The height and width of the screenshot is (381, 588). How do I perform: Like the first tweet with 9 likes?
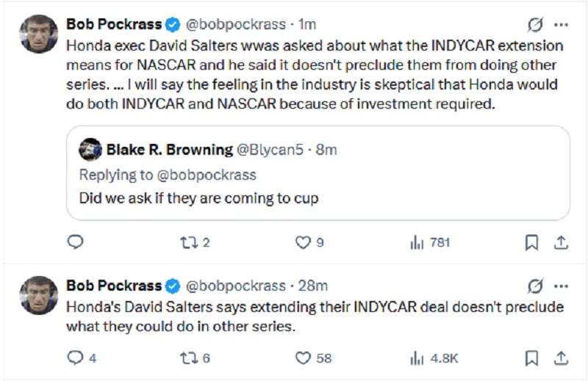(x=301, y=242)
